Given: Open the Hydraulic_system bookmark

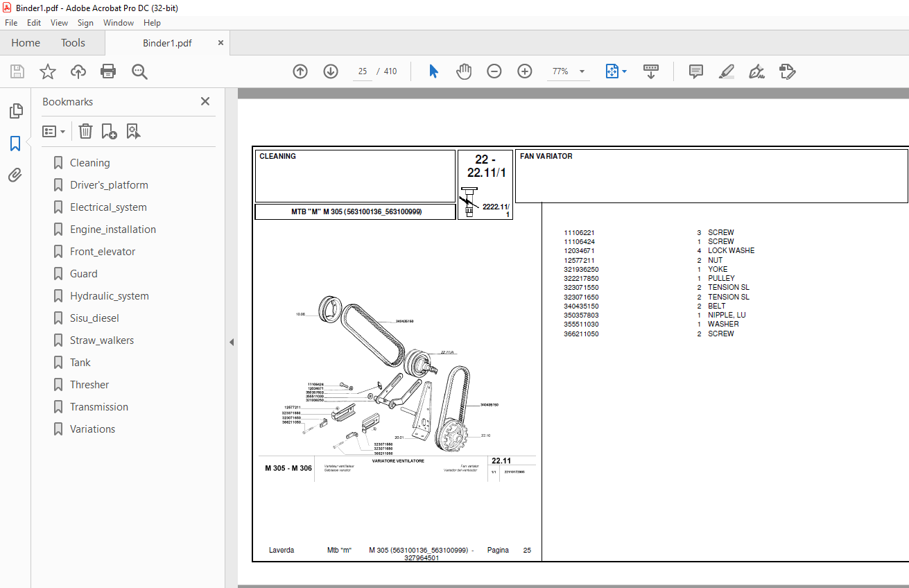Looking at the screenshot, I should (110, 296).
